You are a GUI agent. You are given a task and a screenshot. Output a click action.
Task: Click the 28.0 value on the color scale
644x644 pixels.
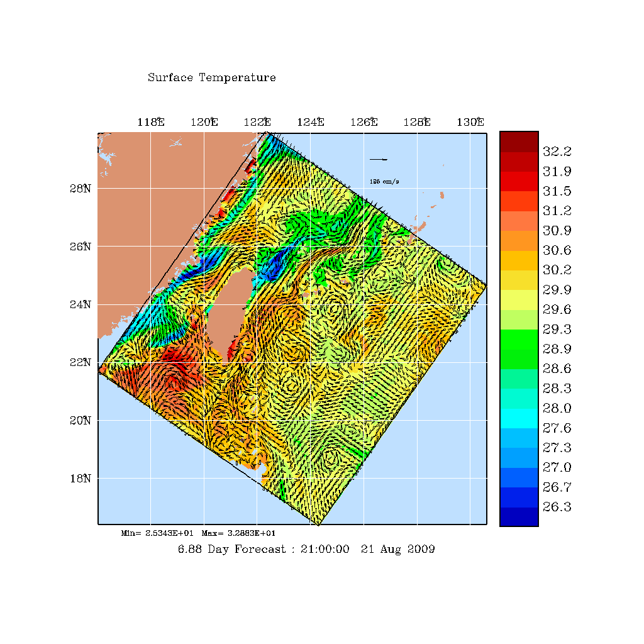pyautogui.click(x=557, y=408)
